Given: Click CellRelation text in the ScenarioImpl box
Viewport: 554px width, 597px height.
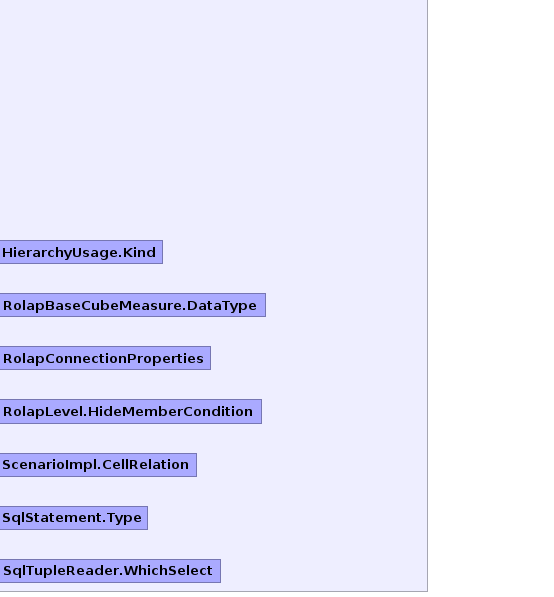Looking at the screenshot, I should tap(145, 465).
